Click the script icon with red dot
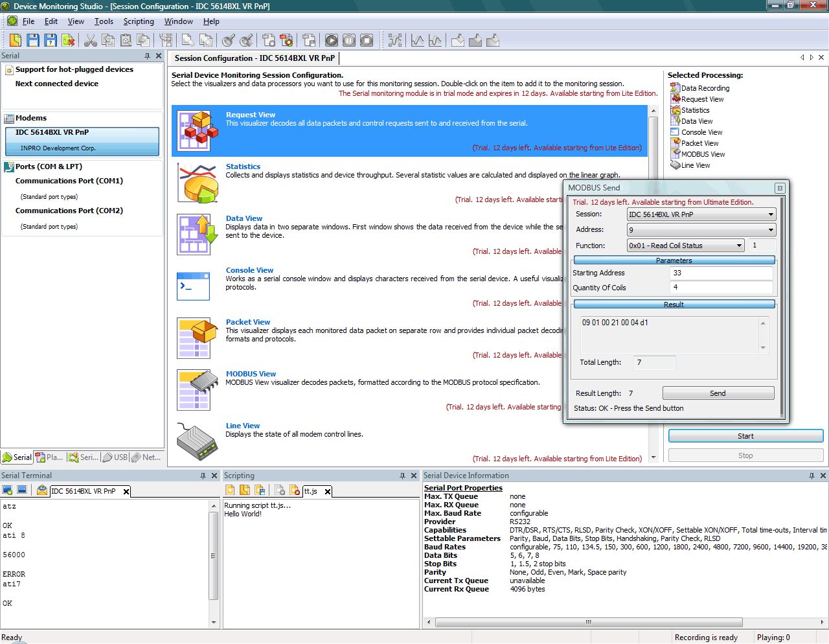 coord(295,490)
